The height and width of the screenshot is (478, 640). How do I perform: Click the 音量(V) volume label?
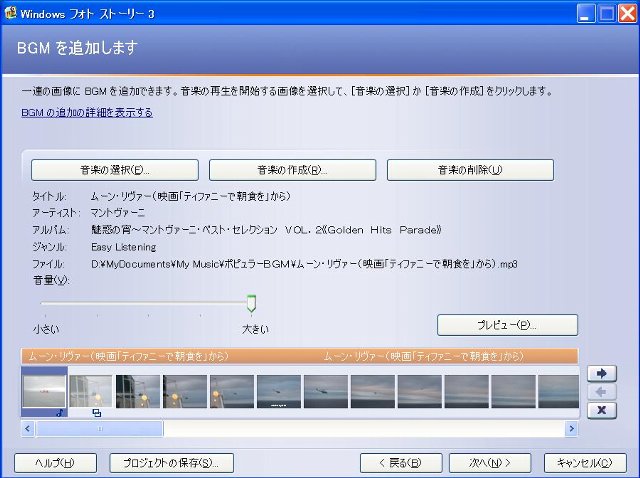(51, 280)
